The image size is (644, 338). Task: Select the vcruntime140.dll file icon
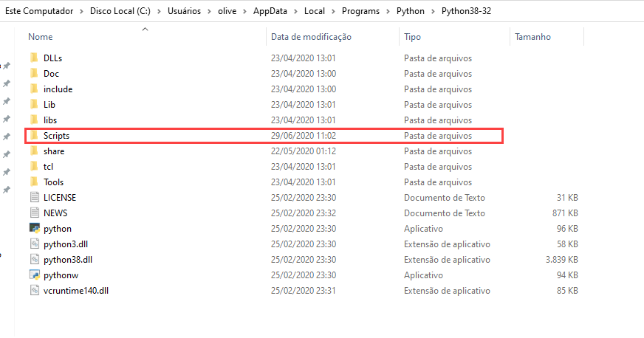(35, 291)
